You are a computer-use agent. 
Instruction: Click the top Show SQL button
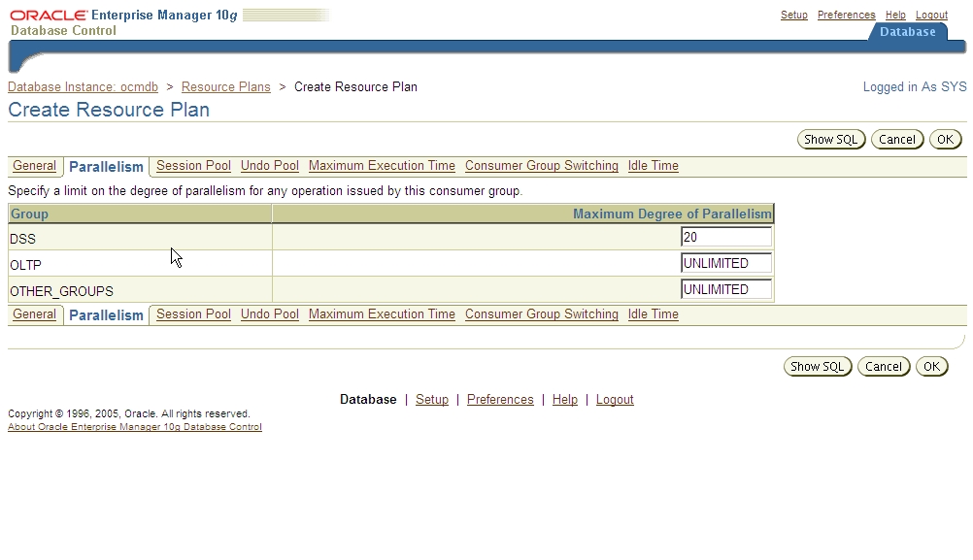pyautogui.click(x=831, y=140)
